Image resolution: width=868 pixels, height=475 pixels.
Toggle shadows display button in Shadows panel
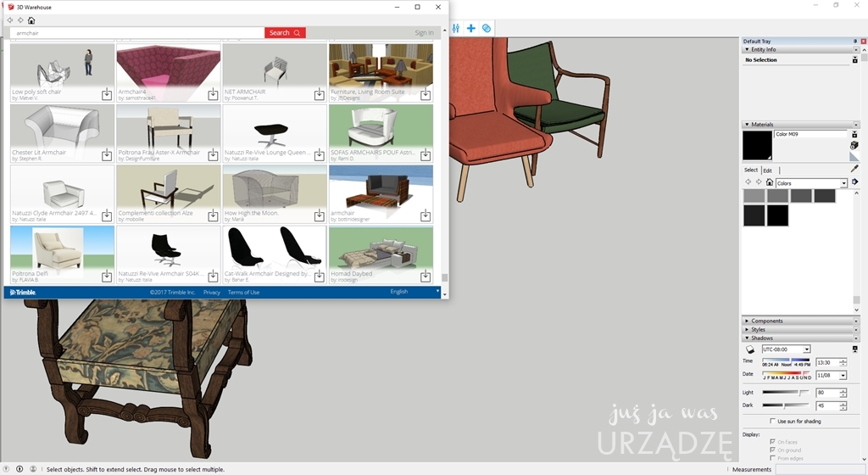tap(750, 349)
